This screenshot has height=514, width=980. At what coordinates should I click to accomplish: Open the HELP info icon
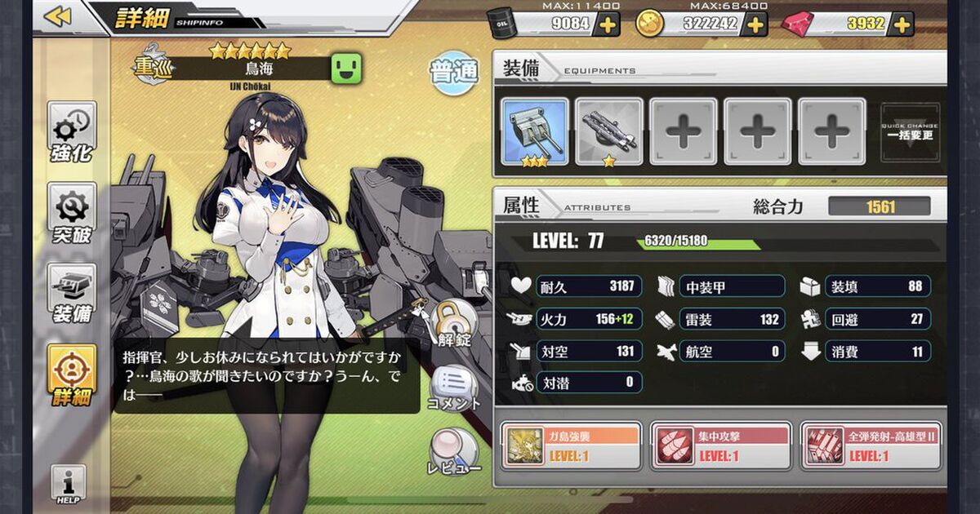[x=69, y=485]
